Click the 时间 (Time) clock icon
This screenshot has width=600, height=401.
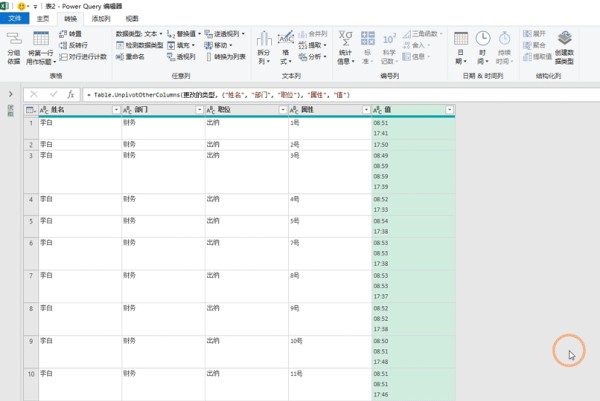pyautogui.click(x=483, y=38)
